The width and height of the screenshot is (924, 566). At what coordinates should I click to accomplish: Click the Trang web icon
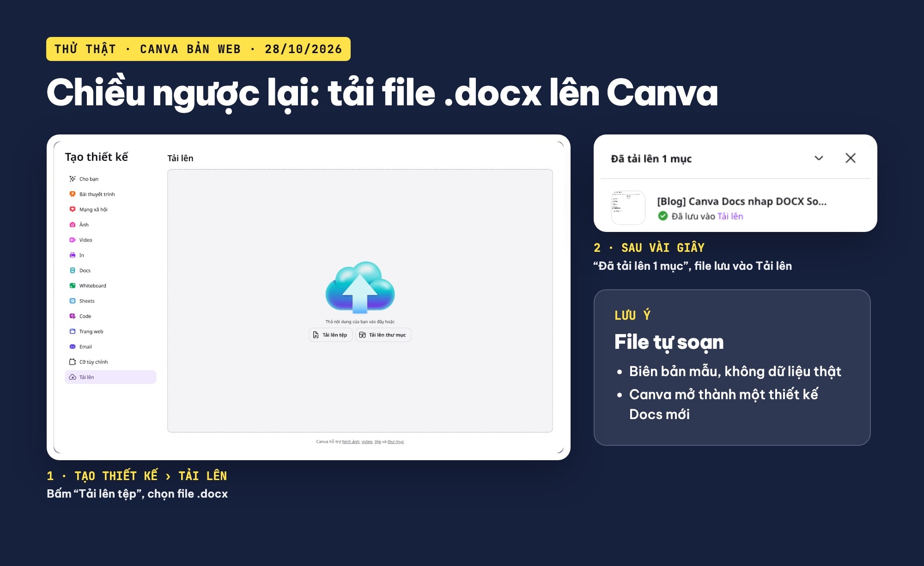[73, 331]
